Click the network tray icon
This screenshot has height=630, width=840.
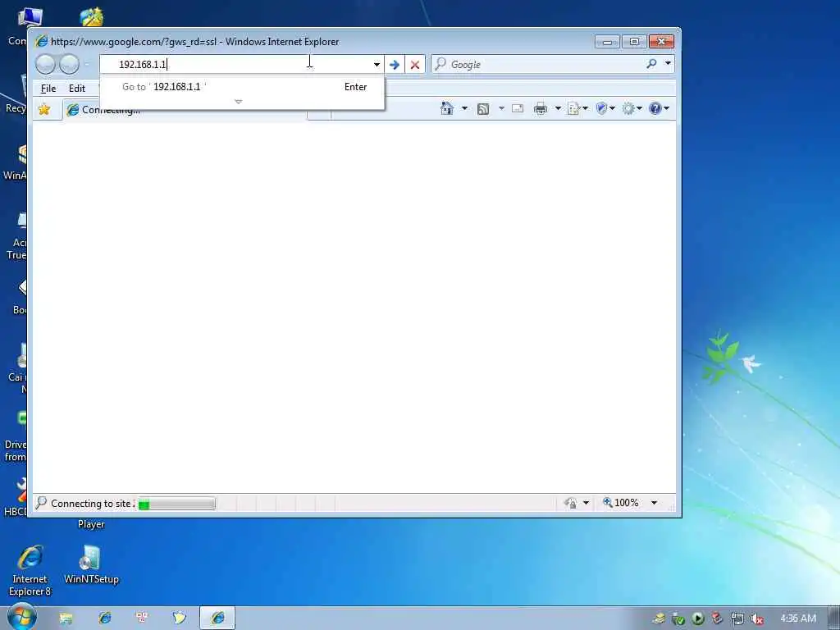coord(737,619)
